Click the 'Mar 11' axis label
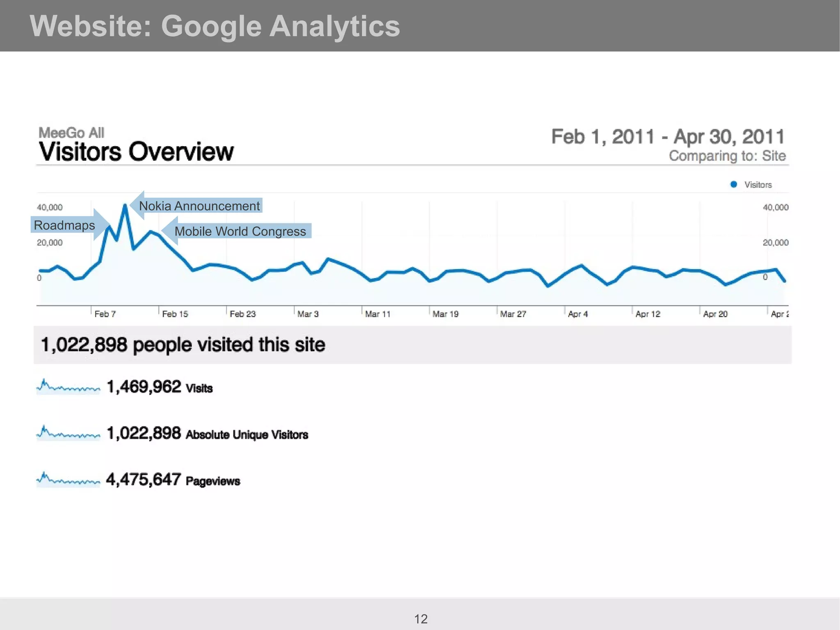This screenshot has width=840, height=630. 377,314
